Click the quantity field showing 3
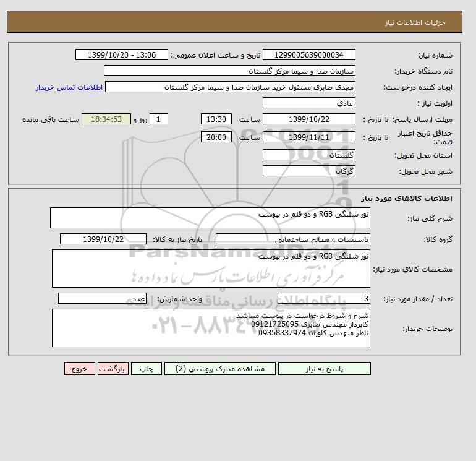The image size is (476, 461). click(323, 299)
